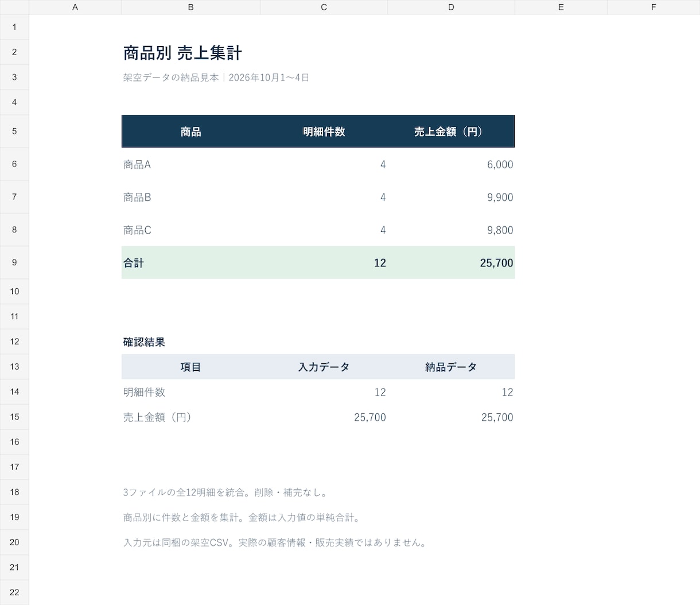Click the note 入力元は同梱の架空CSV

[x=177, y=542]
